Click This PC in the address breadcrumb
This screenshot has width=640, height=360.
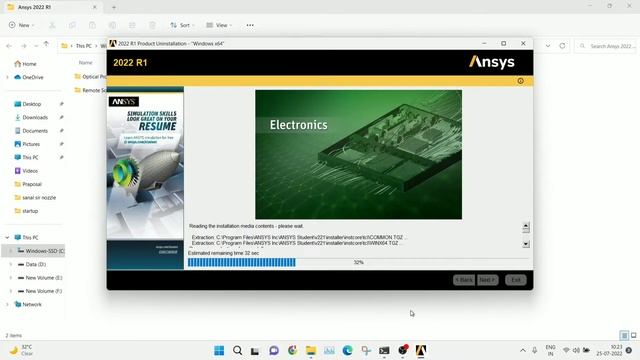coord(84,46)
